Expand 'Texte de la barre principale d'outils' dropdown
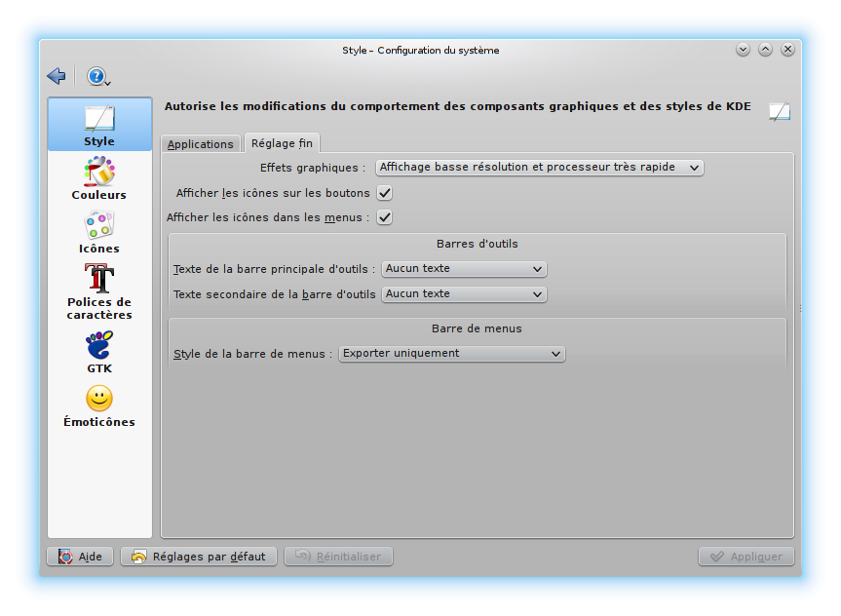This screenshot has width=841, height=616. (464, 269)
